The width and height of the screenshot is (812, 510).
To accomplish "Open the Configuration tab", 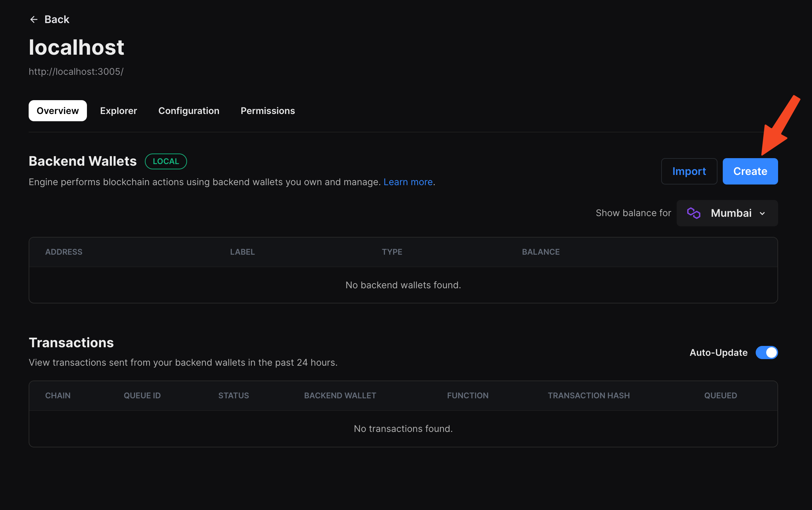I will (189, 110).
